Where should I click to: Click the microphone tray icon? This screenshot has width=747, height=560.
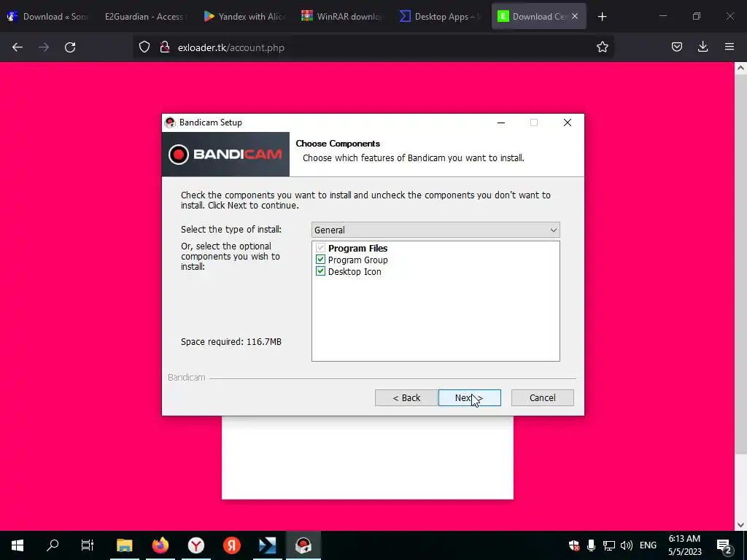(x=591, y=545)
